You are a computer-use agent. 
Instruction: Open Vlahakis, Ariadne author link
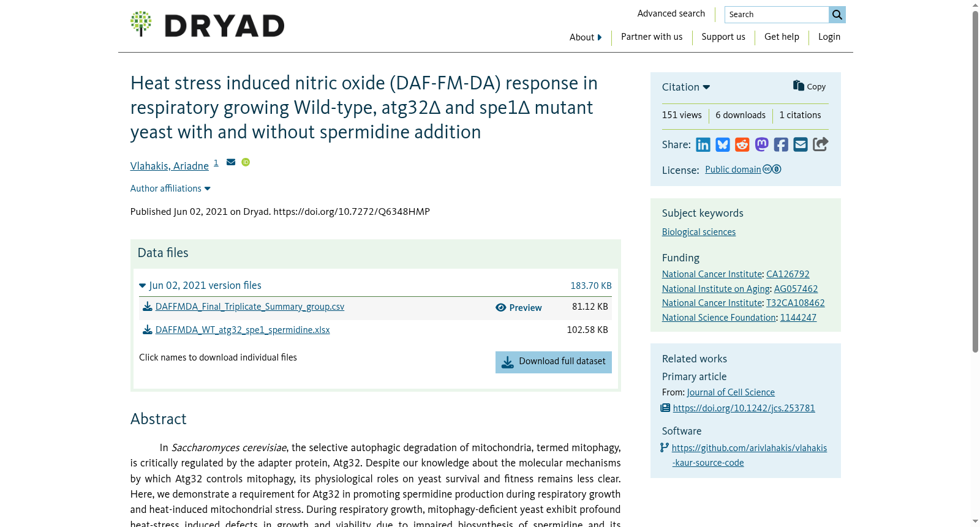(170, 166)
